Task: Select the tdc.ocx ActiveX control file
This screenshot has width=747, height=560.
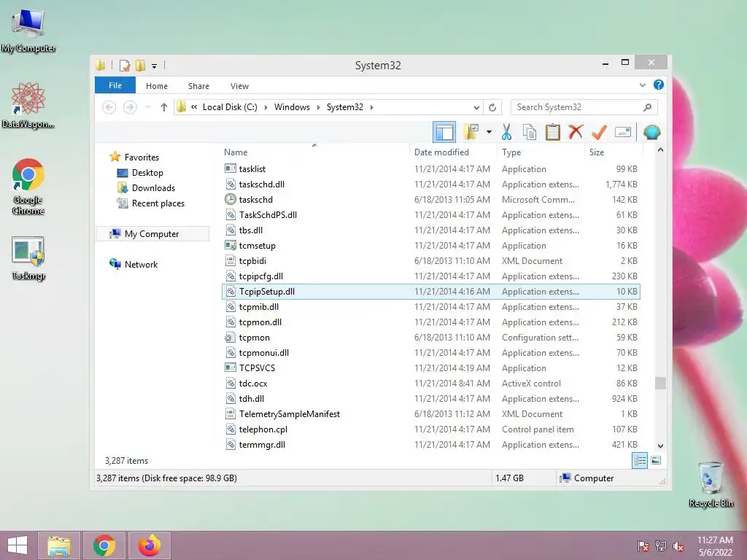Action: (430, 383)
